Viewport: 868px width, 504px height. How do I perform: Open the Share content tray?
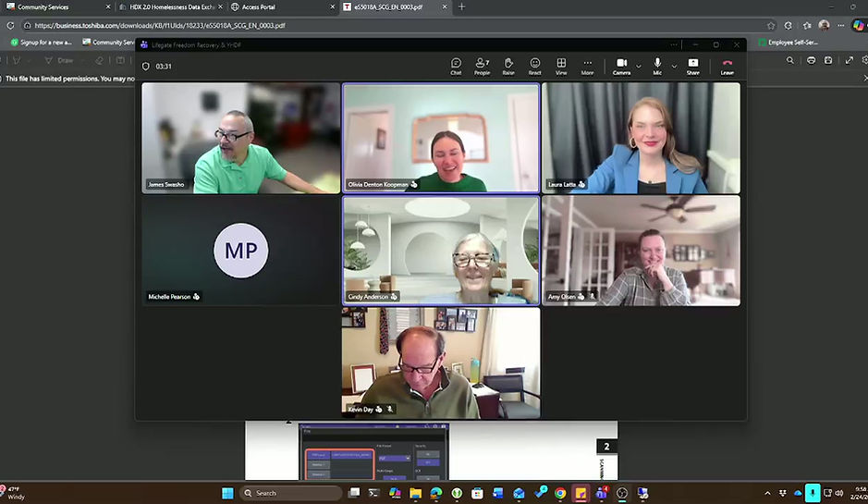pyautogui.click(x=693, y=66)
